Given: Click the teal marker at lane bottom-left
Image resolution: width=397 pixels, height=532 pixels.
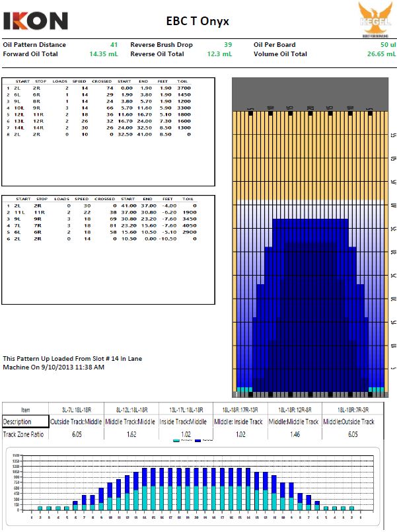Looking at the screenshot, I should 244,389.
